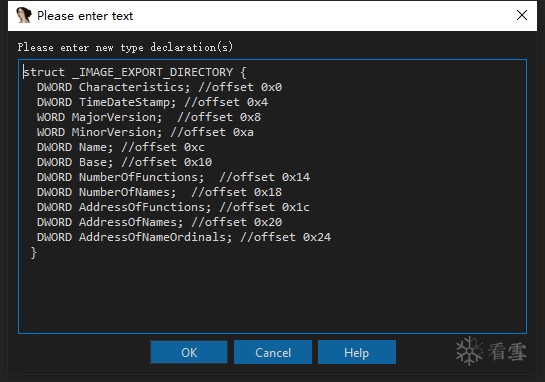
Task: Cancel the type declaration dialog
Action: (x=273, y=352)
